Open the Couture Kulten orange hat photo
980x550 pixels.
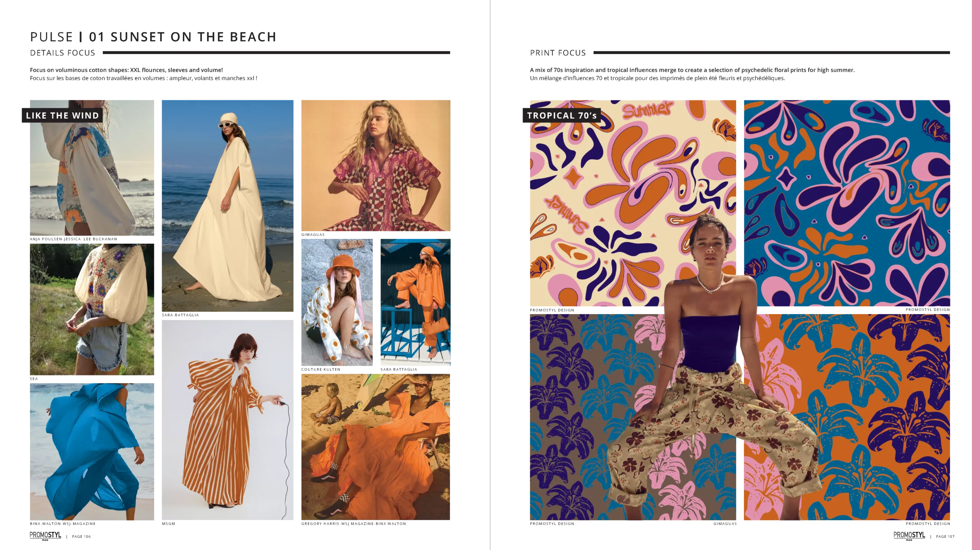tap(337, 302)
